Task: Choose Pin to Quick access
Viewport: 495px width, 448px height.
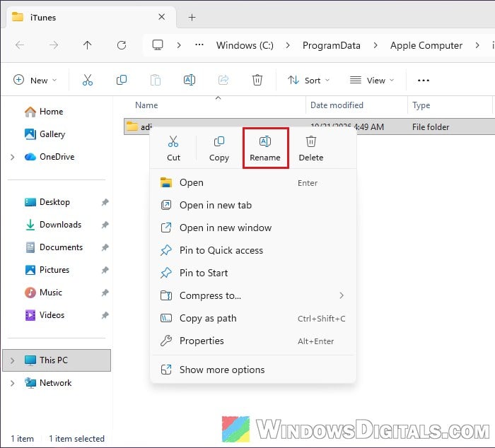Action: click(253, 251)
